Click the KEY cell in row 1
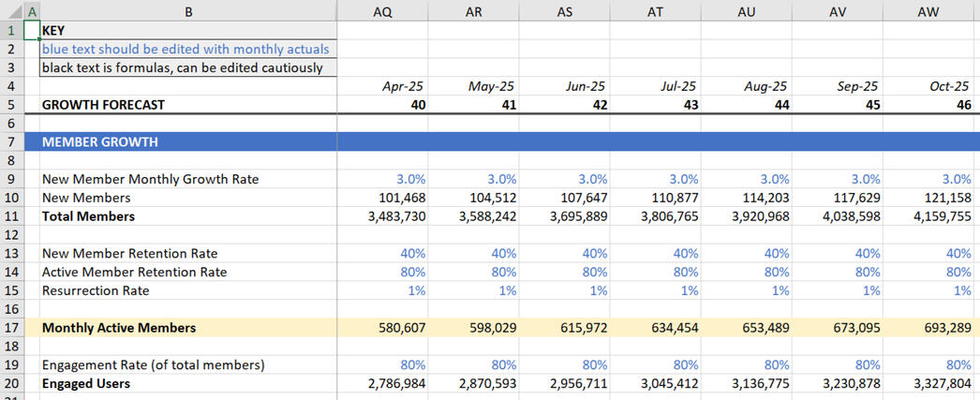The width and height of the screenshot is (980, 400). (188, 30)
